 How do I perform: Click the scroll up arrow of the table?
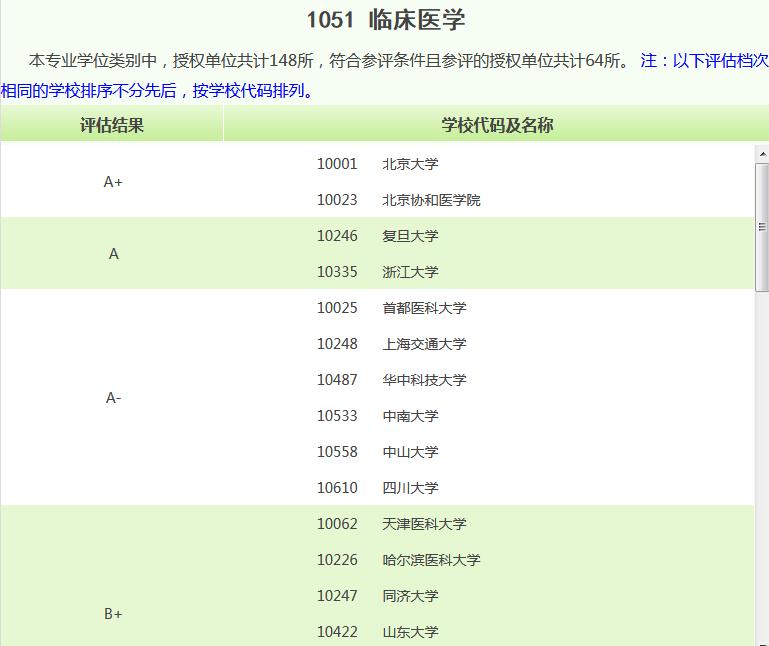(762, 154)
